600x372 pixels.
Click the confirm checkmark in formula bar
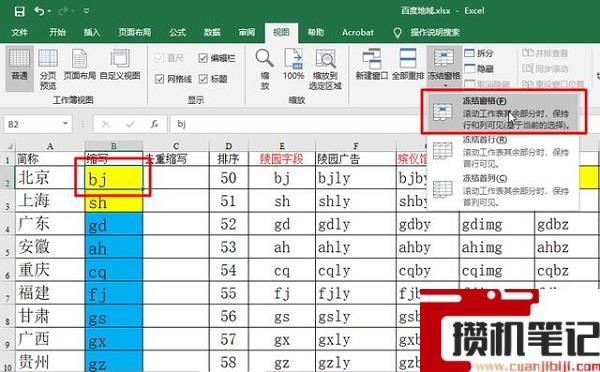pos(130,124)
